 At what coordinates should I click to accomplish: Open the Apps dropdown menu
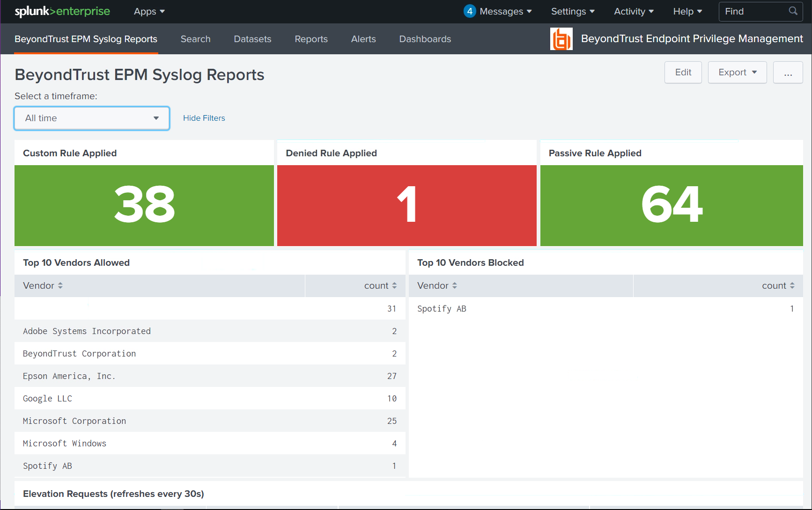tap(149, 11)
